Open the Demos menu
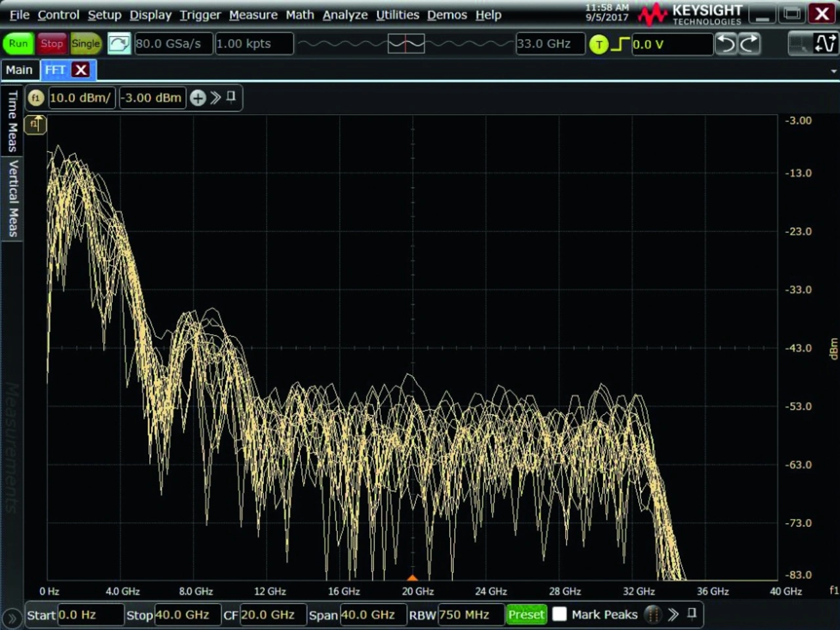This screenshot has width=840, height=630. pos(447,14)
